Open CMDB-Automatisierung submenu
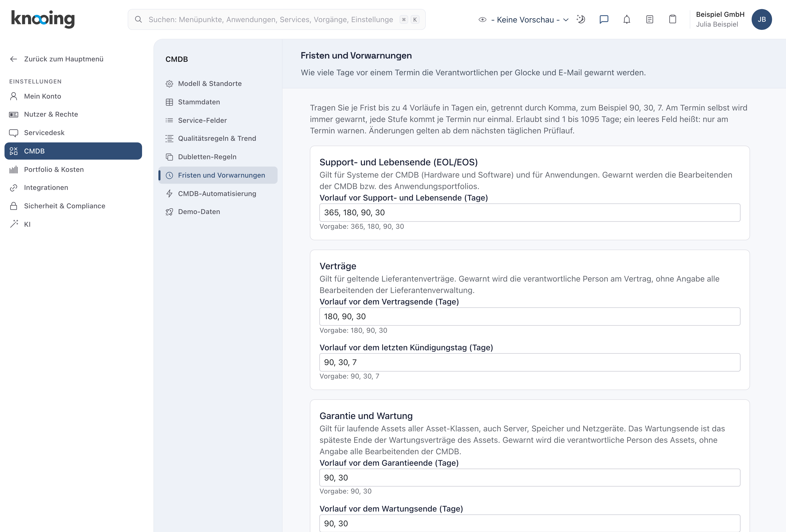 point(218,193)
